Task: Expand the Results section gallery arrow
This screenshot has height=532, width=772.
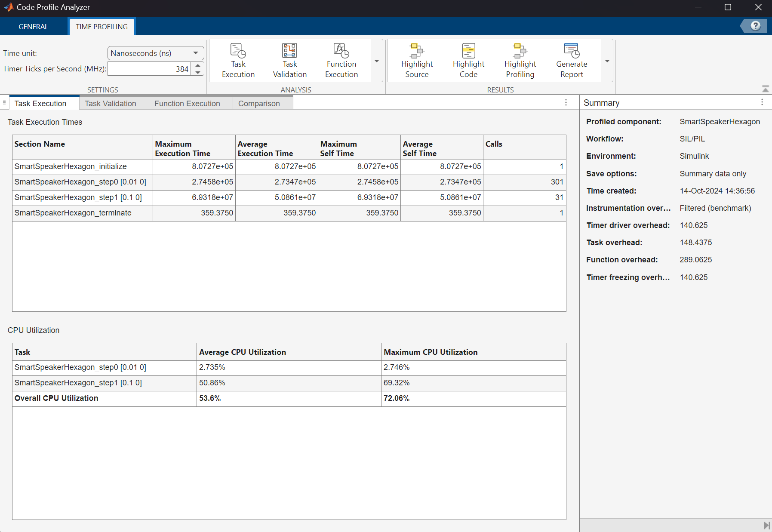Action: [607, 61]
